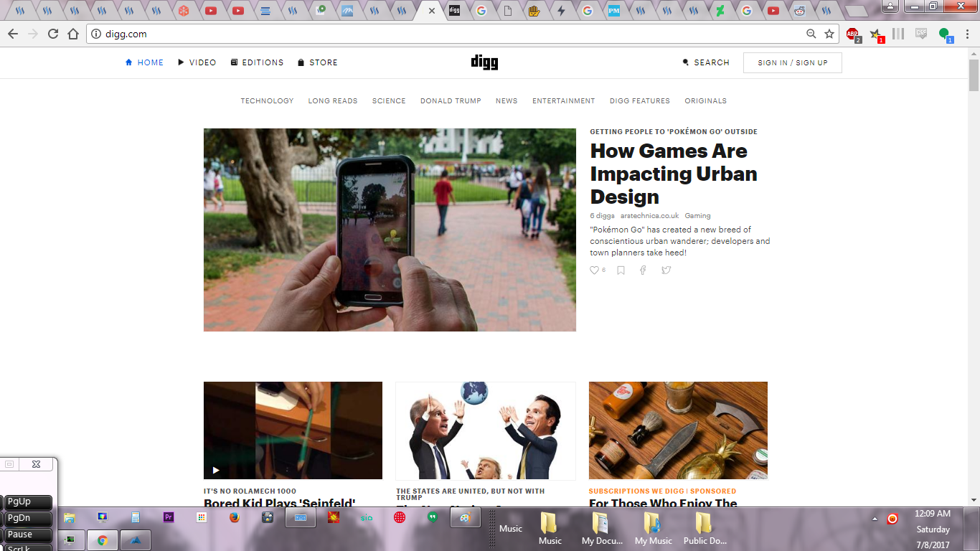The width and height of the screenshot is (980, 551).
Task: Bookmark this page with the star icon
Action: [x=829, y=34]
